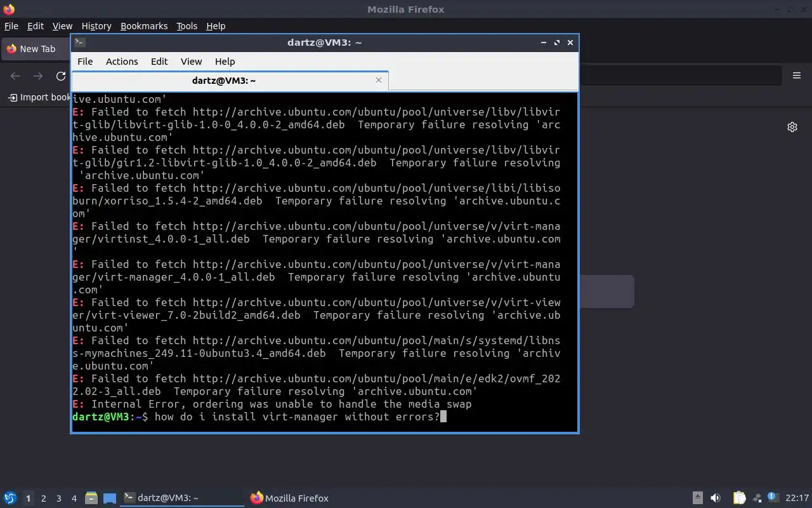Minimize the terminal window
The height and width of the screenshot is (508, 812).
pyautogui.click(x=544, y=43)
